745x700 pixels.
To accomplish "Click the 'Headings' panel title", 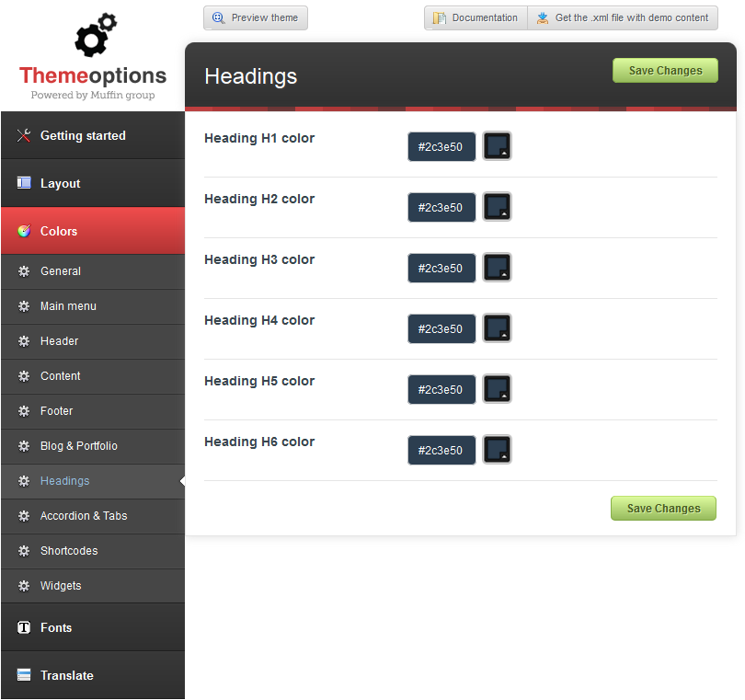I will [251, 77].
